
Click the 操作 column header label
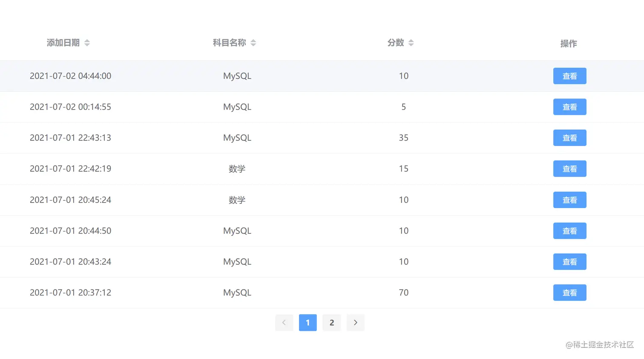pyautogui.click(x=569, y=43)
